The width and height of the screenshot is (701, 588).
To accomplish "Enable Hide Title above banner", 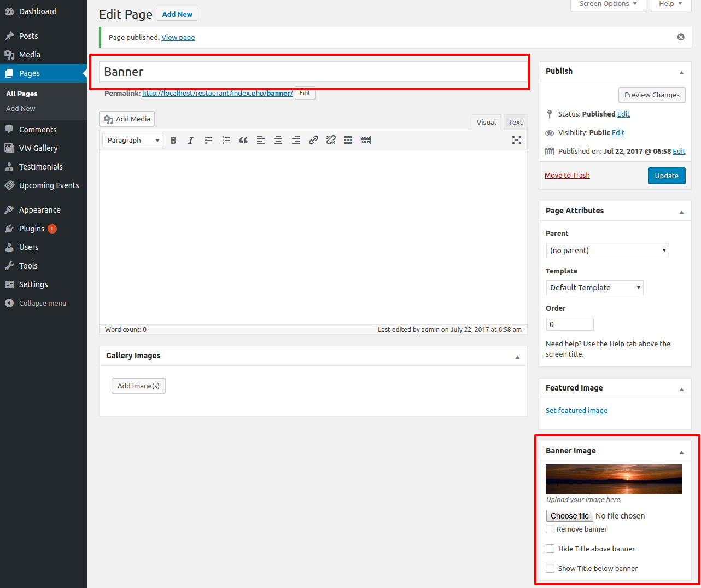I will (550, 549).
